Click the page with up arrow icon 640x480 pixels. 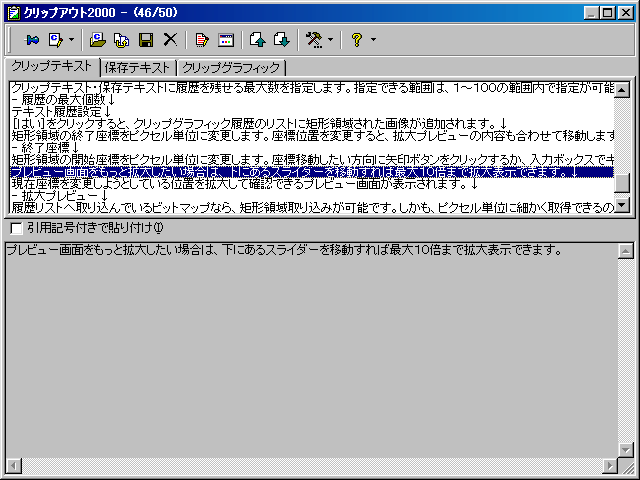click(x=258, y=40)
